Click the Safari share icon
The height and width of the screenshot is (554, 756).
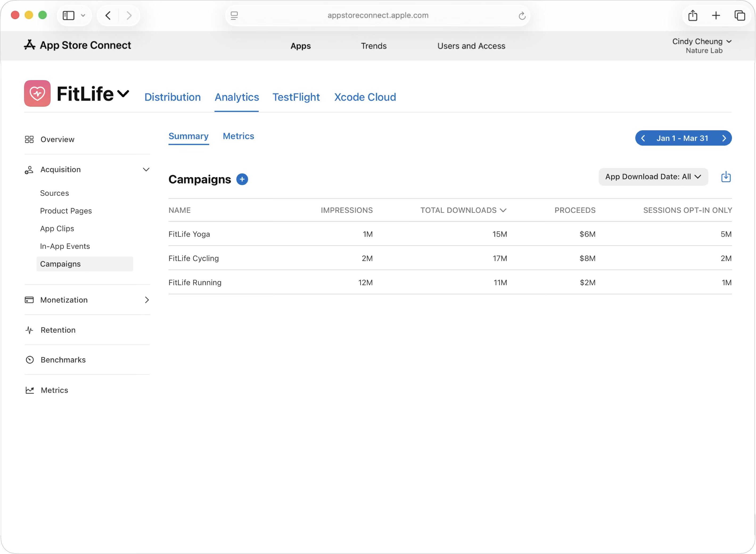pos(692,15)
